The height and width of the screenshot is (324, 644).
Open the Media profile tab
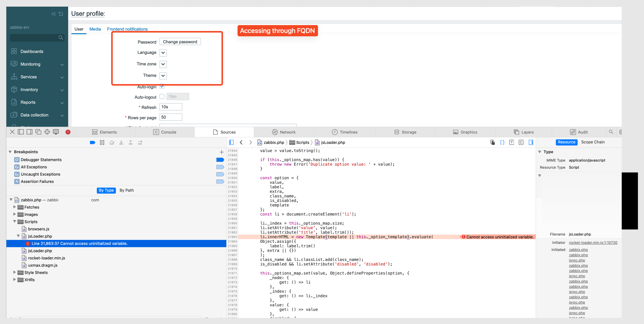[x=95, y=29]
